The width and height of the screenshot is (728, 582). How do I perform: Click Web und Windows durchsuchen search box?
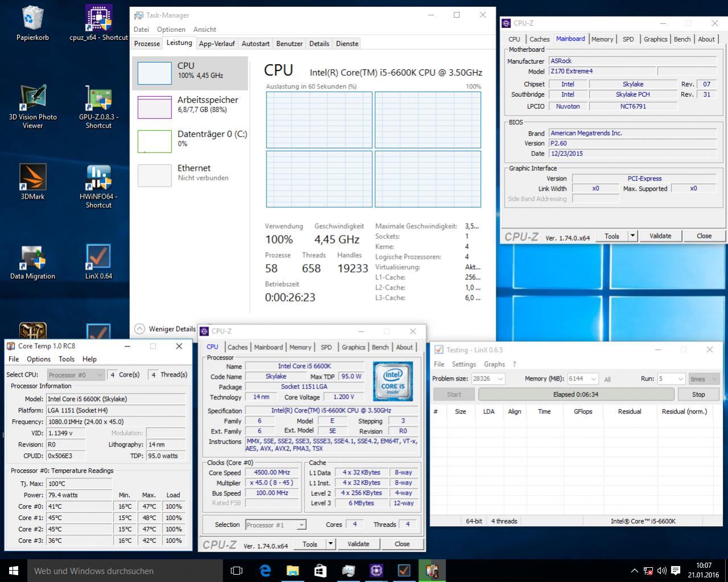pos(125,571)
